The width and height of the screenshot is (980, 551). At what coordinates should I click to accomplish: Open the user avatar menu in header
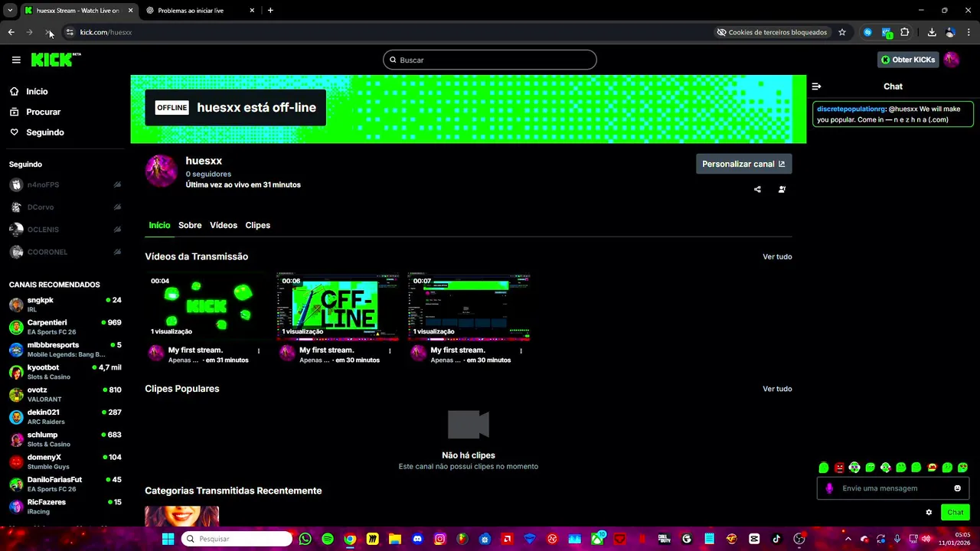951,60
